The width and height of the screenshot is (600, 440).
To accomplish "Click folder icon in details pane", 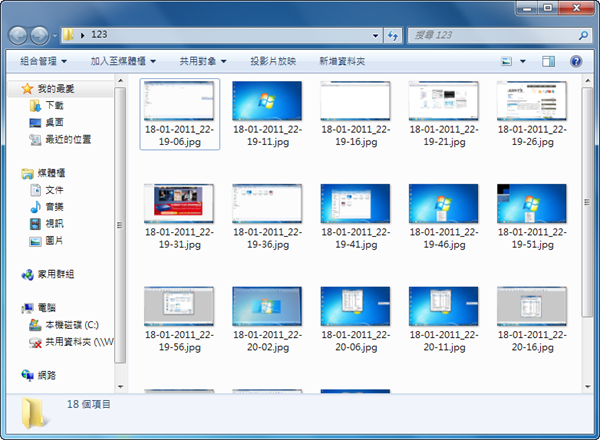I will [35, 413].
